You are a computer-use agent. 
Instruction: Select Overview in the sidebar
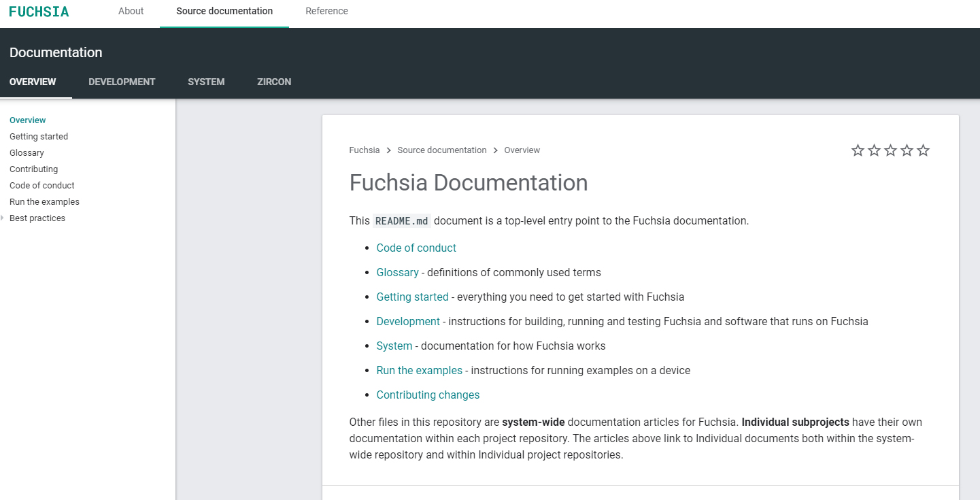pos(28,120)
